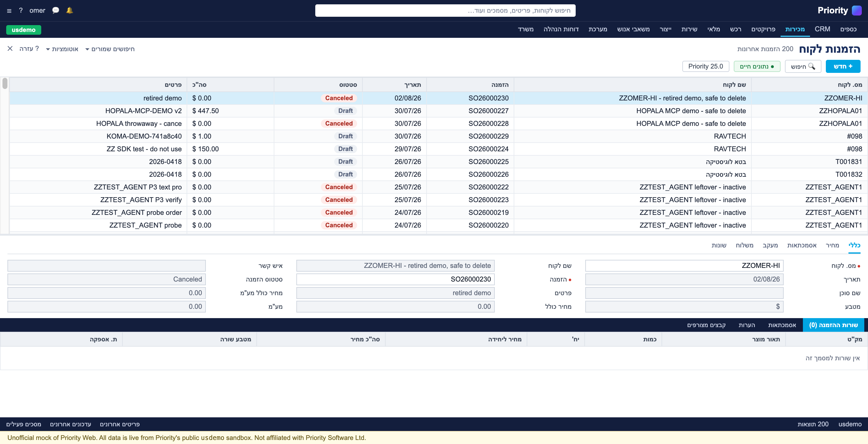The image size is (868, 444).
Task: Open the כספים menu
Action: click(848, 29)
